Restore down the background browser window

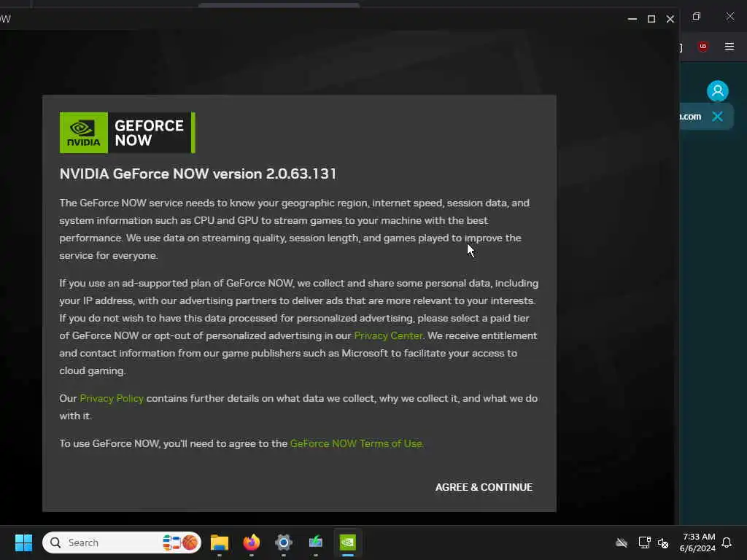click(x=697, y=17)
